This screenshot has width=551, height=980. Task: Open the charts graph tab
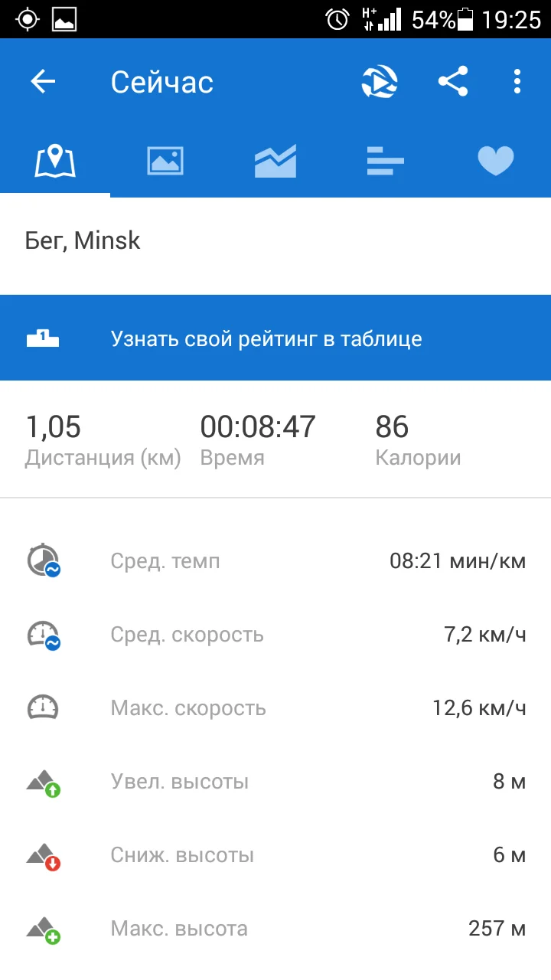pos(275,161)
